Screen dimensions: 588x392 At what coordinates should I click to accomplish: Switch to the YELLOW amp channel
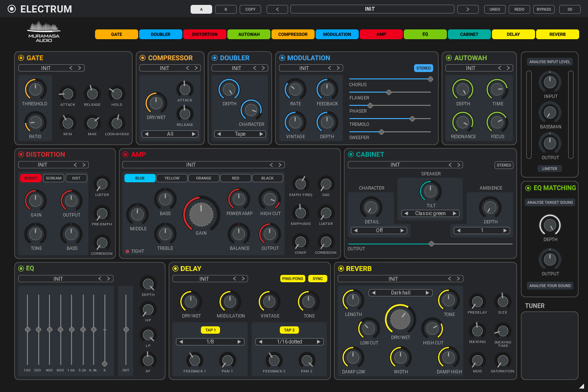pyautogui.click(x=171, y=178)
